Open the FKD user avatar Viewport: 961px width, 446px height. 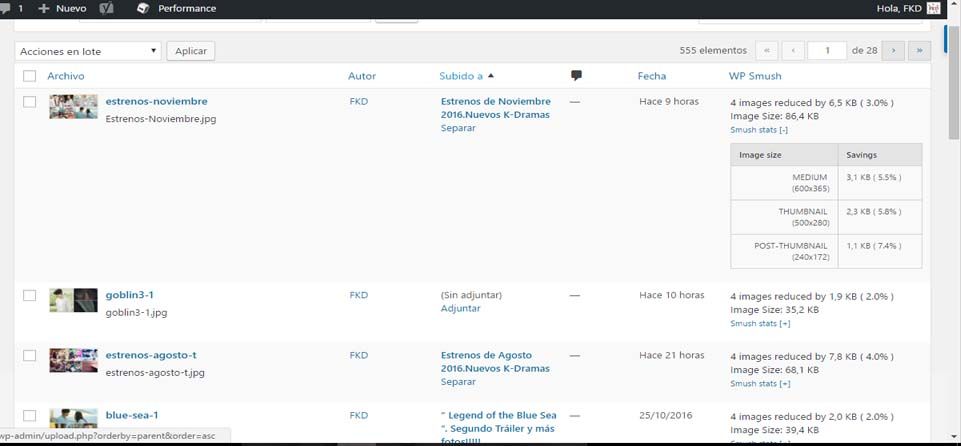click(933, 9)
